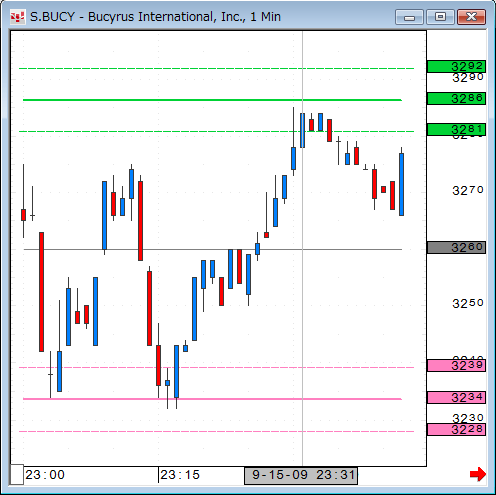
Task: Click the 3250 price axis label
Action: pyautogui.click(x=468, y=303)
